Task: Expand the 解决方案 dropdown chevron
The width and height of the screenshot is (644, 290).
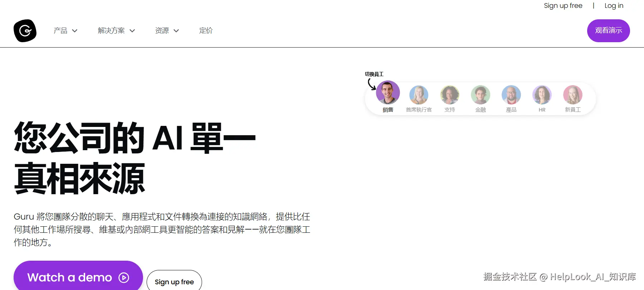Action: click(132, 31)
